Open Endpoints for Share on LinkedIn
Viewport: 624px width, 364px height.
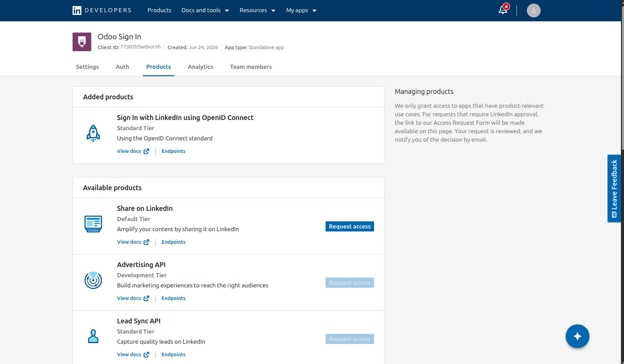pos(173,242)
